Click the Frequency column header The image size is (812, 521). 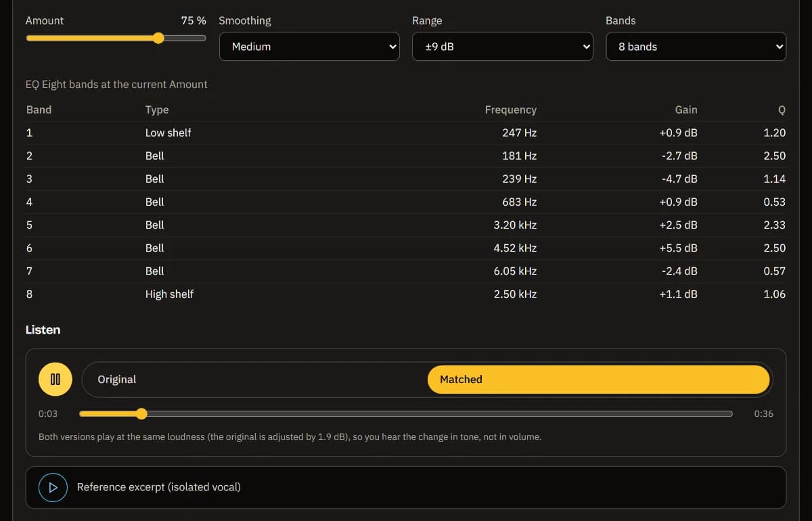(x=511, y=110)
